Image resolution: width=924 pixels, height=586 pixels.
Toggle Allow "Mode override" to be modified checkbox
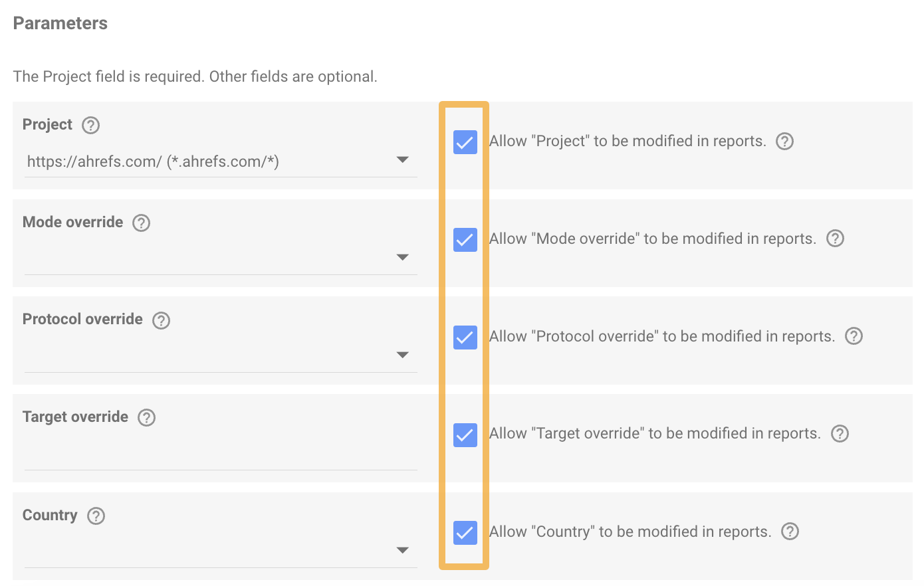point(465,240)
